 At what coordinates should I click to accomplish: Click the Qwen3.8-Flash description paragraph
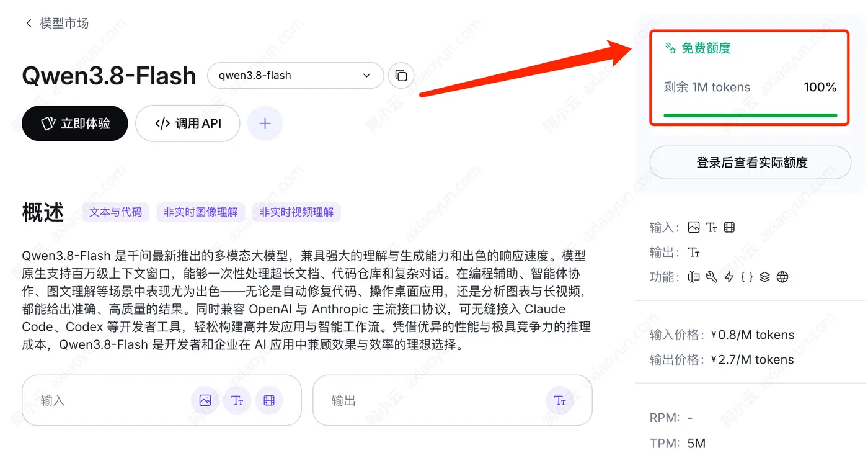pos(306,300)
